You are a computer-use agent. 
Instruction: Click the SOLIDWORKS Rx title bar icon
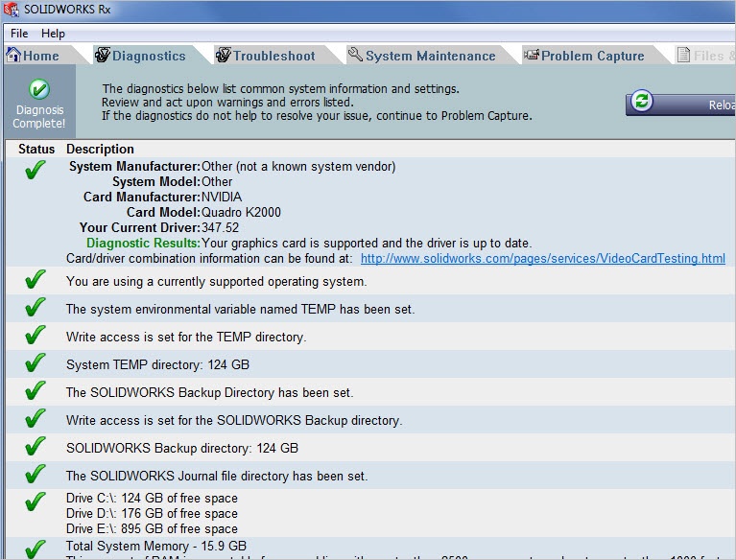click(x=12, y=10)
